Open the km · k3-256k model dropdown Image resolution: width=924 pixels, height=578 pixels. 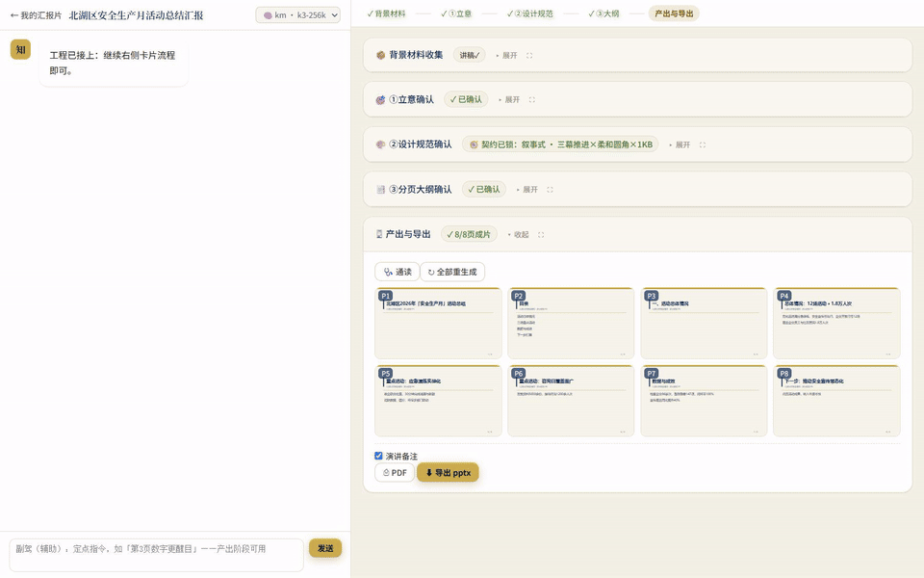(297, 14)
